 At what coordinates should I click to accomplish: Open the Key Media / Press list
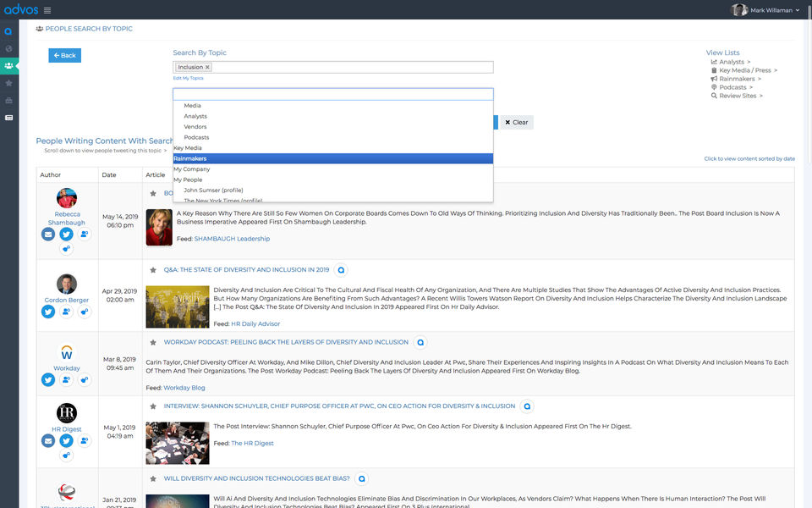coord(744,70)
